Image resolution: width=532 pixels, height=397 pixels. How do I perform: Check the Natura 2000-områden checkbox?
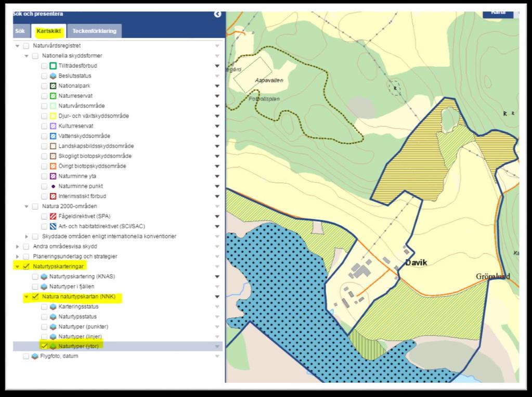[35, 206]
